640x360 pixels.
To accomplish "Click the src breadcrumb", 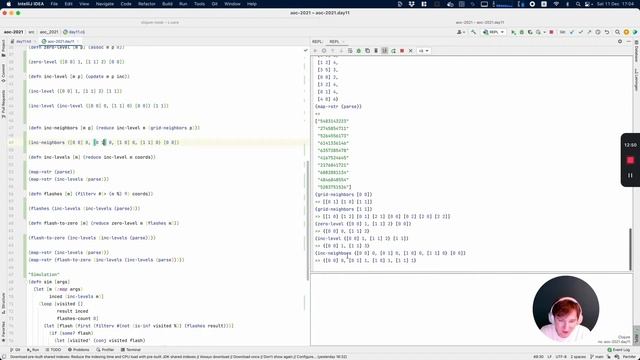I will [x=31, y=32].
